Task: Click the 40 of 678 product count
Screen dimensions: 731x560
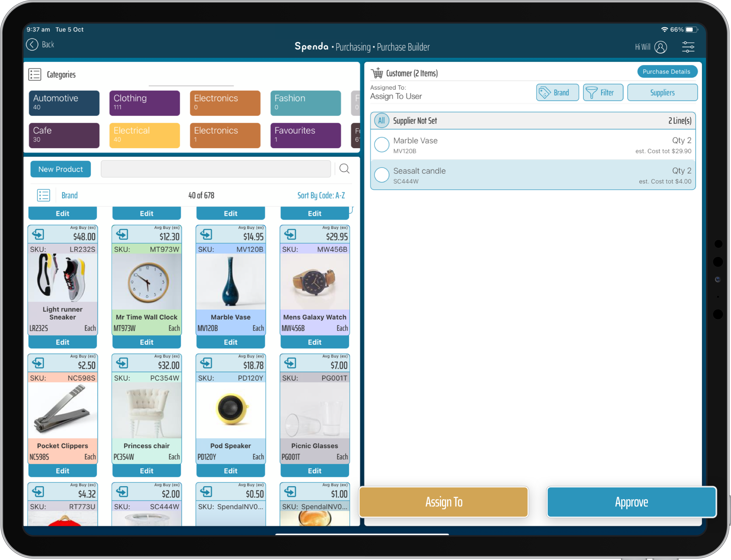Action: pos(201,195)
